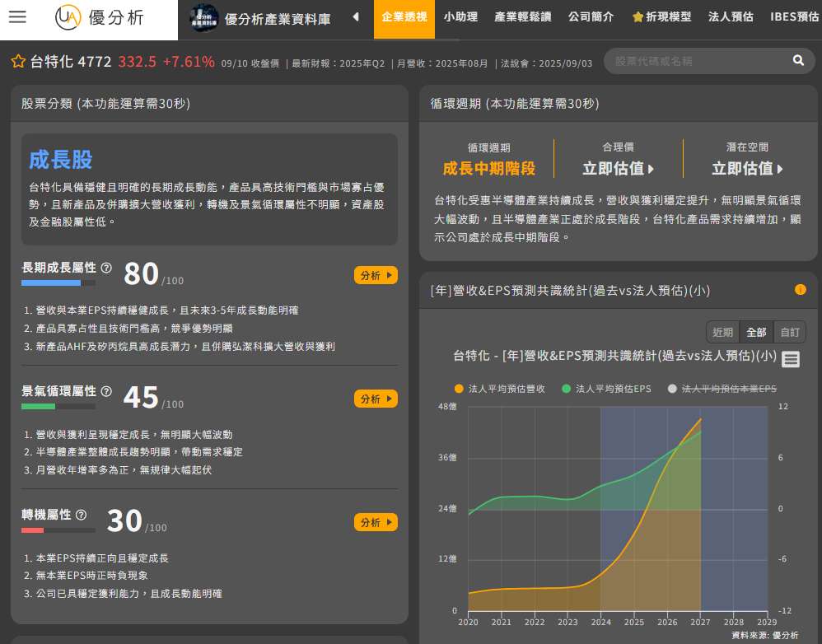Click the 法說會：2025/09/03 date text
The height and width of the screenshot is (644, 822).
pos(546,63)
